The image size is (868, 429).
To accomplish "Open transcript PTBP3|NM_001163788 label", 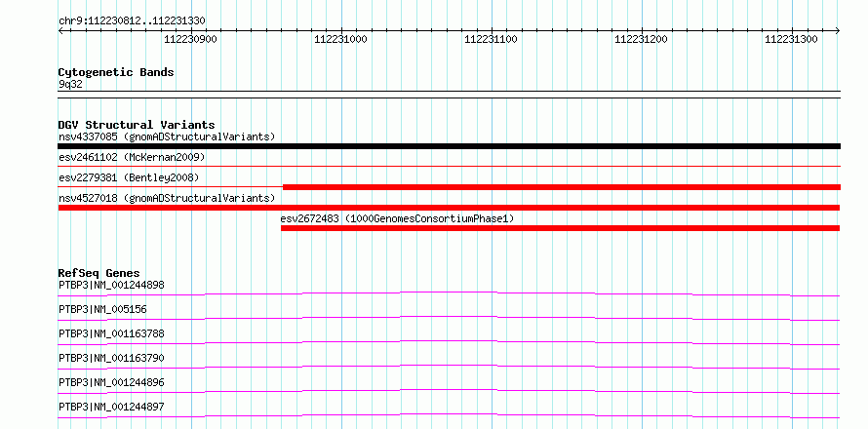I will [111, 333].
